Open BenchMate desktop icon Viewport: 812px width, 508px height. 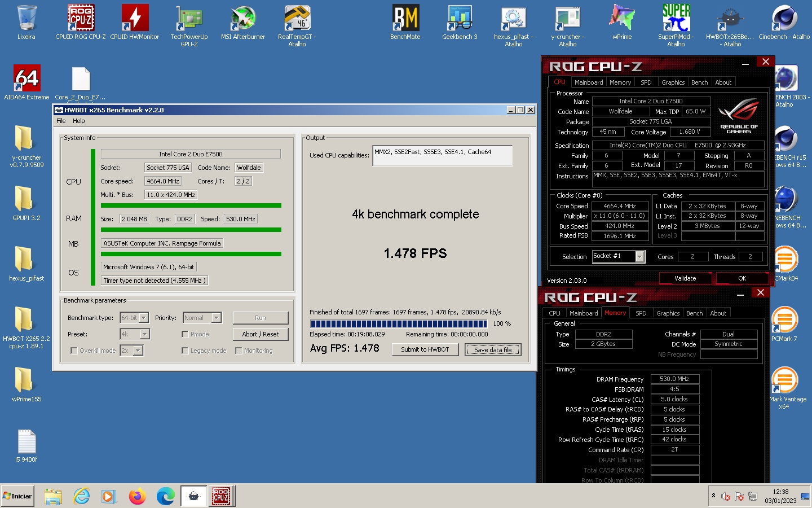405,23
